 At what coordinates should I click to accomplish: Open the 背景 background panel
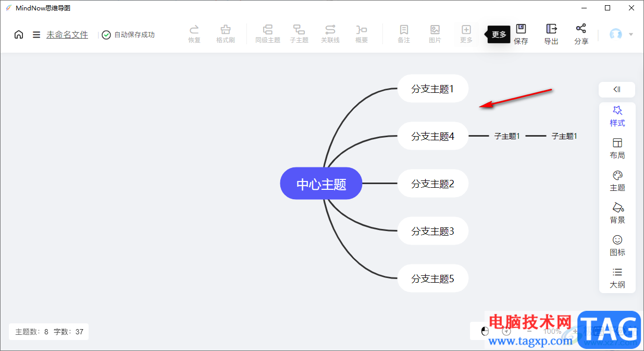point(617,213)
